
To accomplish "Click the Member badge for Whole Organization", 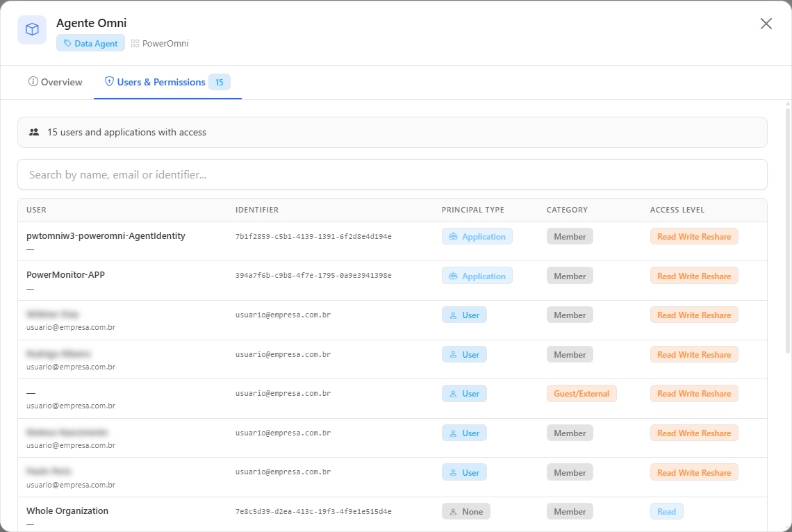I will coord(570,511).
